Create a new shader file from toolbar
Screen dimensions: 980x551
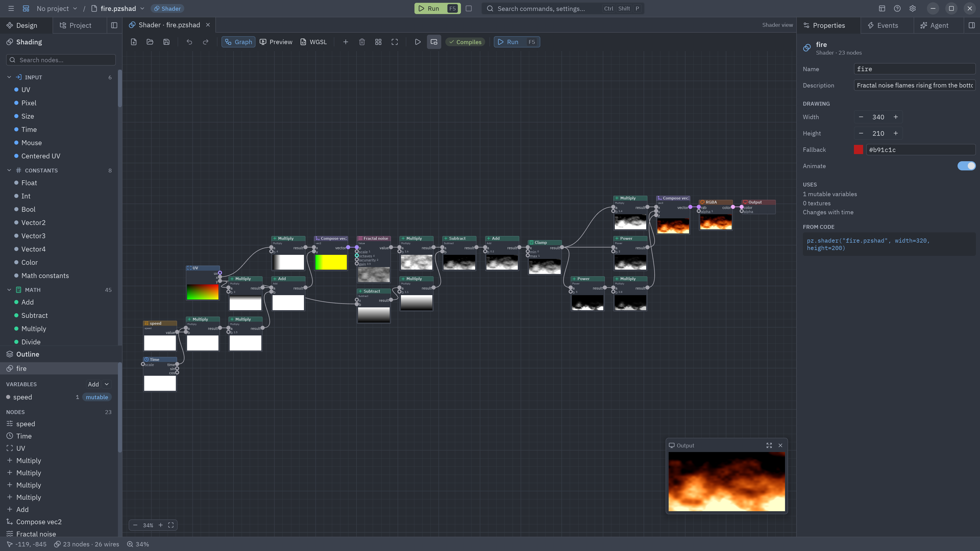(133, 42)
